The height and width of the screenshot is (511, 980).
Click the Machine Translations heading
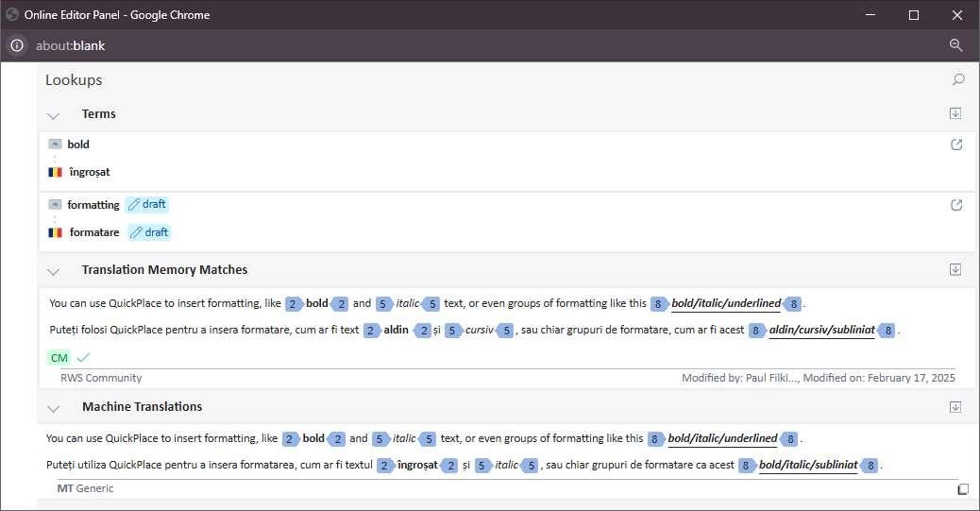click(x=142, y=406)
